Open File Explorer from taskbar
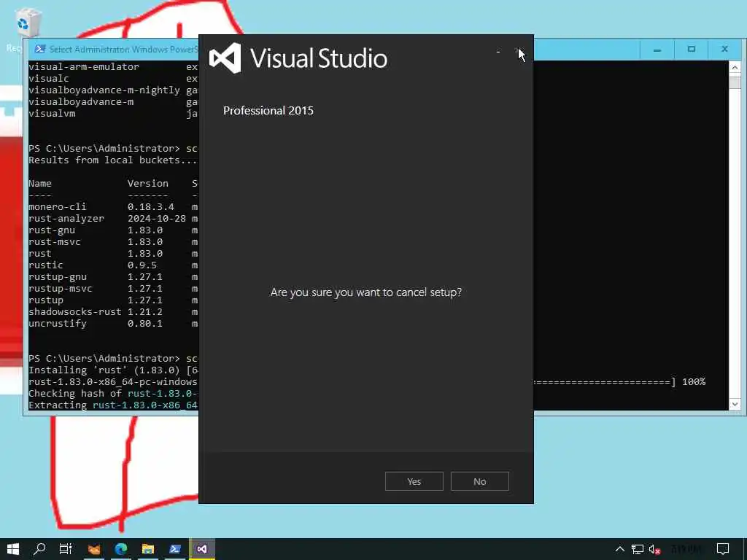The height and width of the screenshot is (560, 747). (147, 549)
